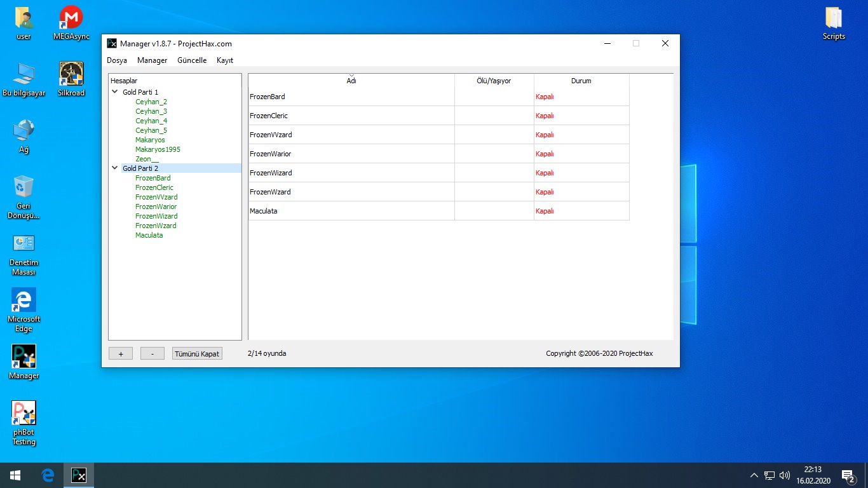Image resolution: width=868 pixels, height=488 pixels.
Task: Click the Manager app icon in taskbar
Action: pyautogui.click(x=79, y=475)
